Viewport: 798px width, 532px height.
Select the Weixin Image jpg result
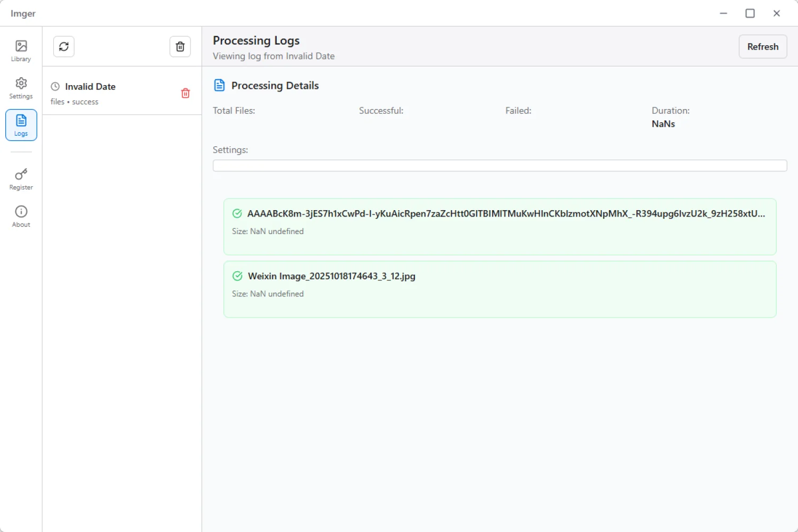click(500, 289)
